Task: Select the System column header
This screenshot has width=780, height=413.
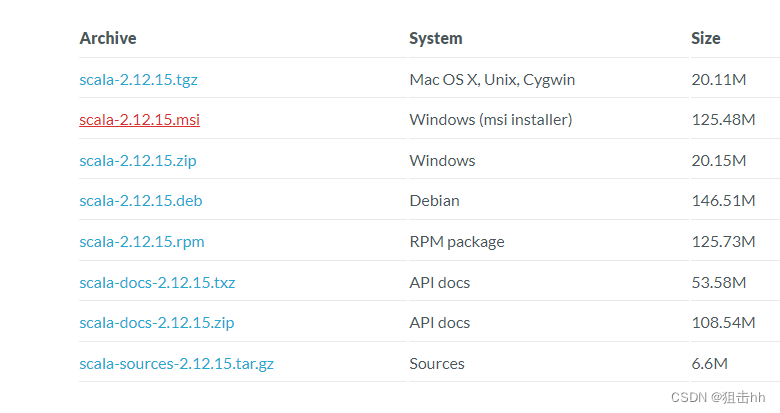Action: [x=436, y=38]
